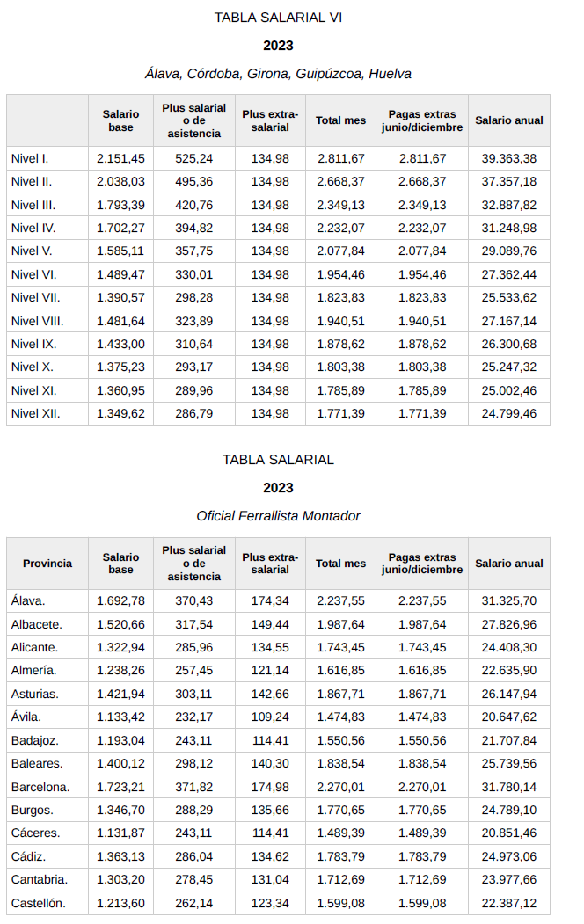Select the Cantabria row label

click(x=40, y=879)
